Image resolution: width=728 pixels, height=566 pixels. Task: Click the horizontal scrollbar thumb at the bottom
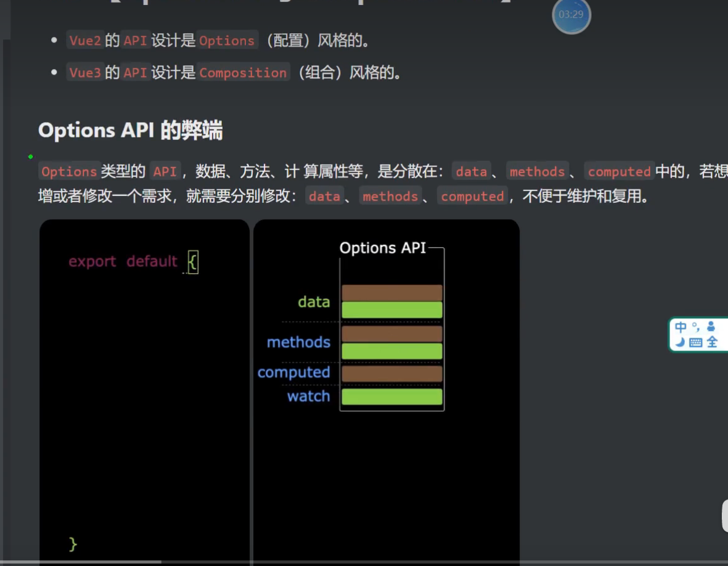point(81,562)
